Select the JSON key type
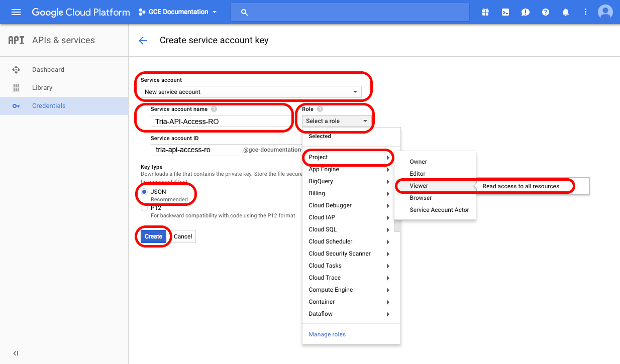Viewport: 620px width, 364px height. [x=145, y=192]
